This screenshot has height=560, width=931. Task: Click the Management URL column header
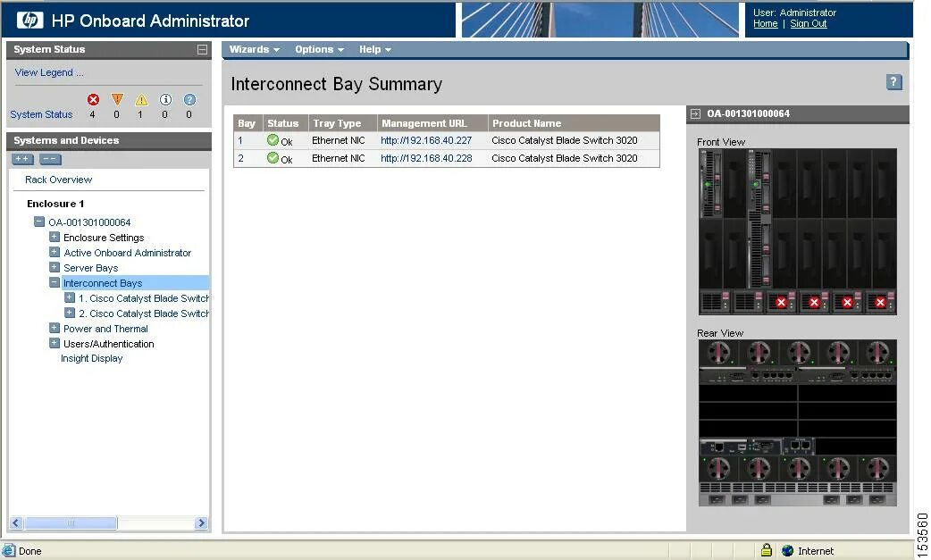(432, 122)
